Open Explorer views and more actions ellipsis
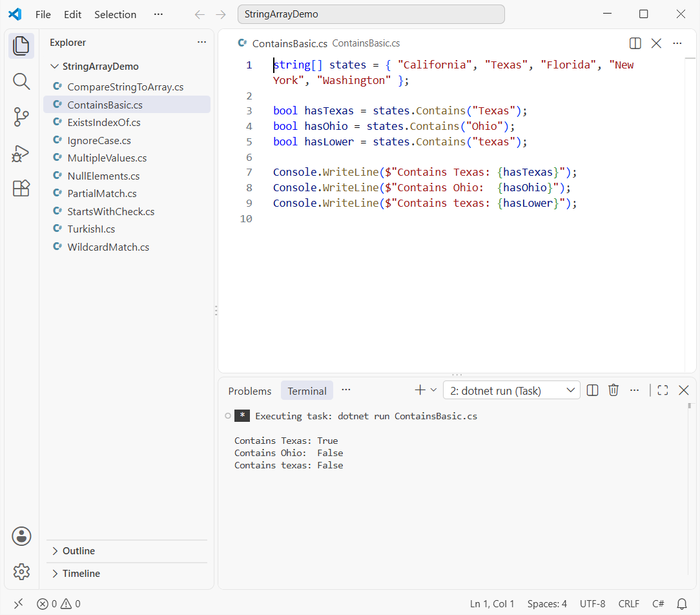The image size is (700, 615). [x=201, y=42]
